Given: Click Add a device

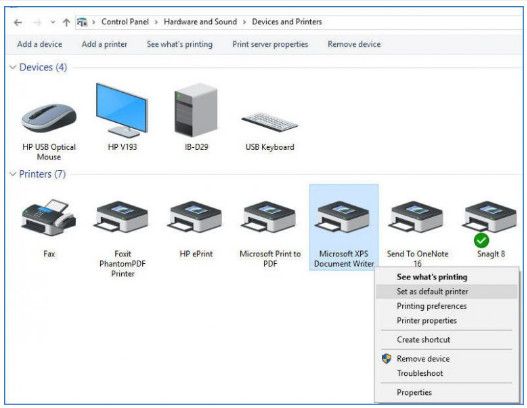Looking at the screenshot, I should point(40,44).
